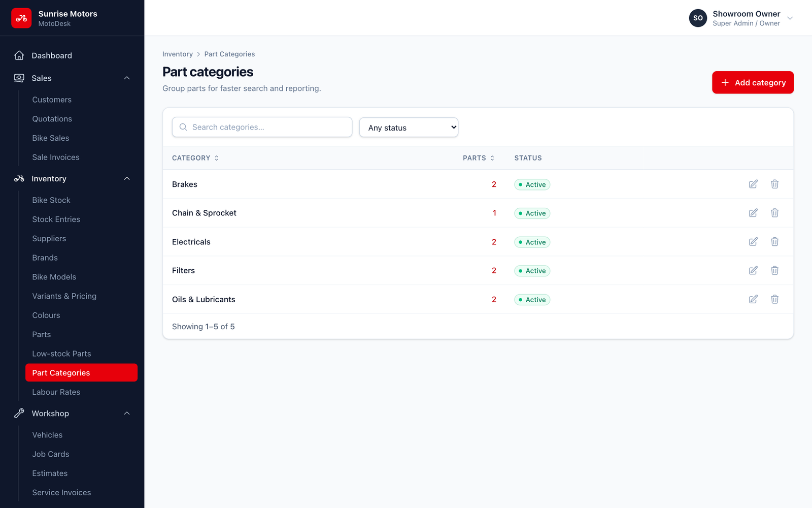Edit the Oils & Lubricants category
The image size is (812, 508).
pos(753,299)
